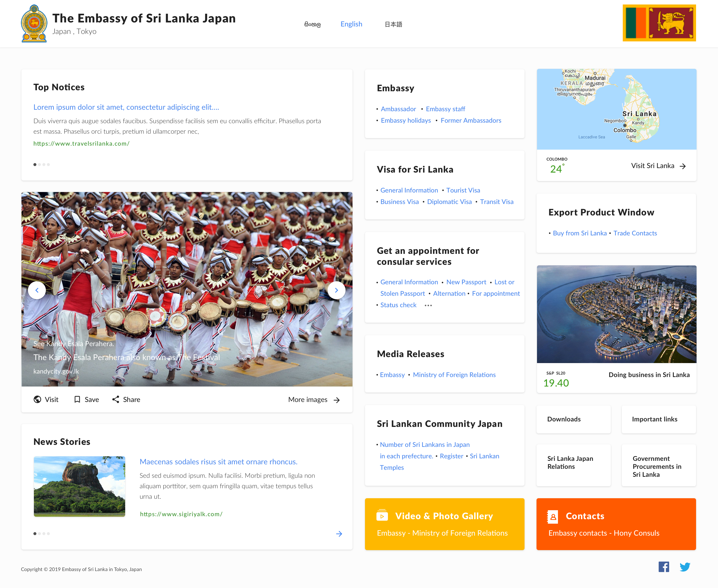Open the Twitter bird icon
This screenshot has width=718, height=588.
click(685, 567)
